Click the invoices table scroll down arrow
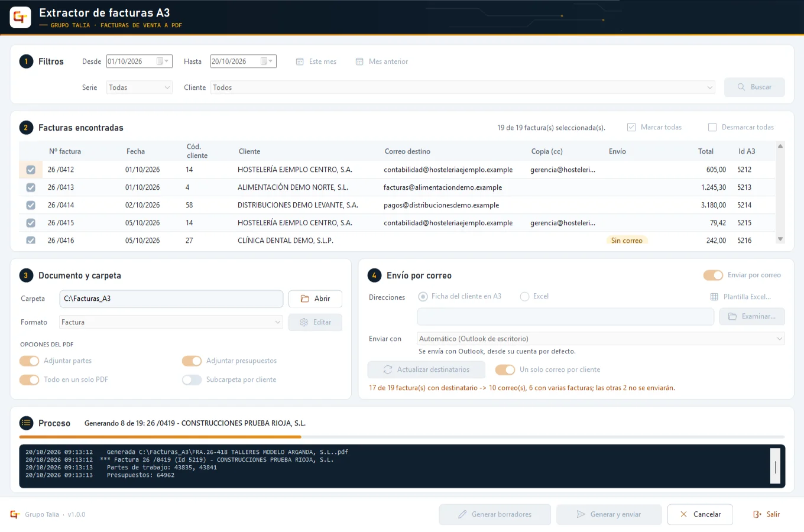Screen dimensions: 804x532 click(x=780, y=239)
